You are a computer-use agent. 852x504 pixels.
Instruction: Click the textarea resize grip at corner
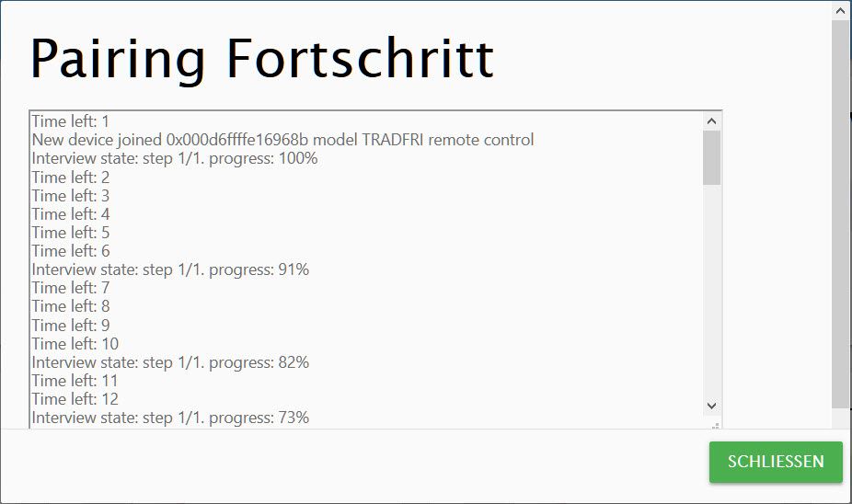[x=716, y=425]
